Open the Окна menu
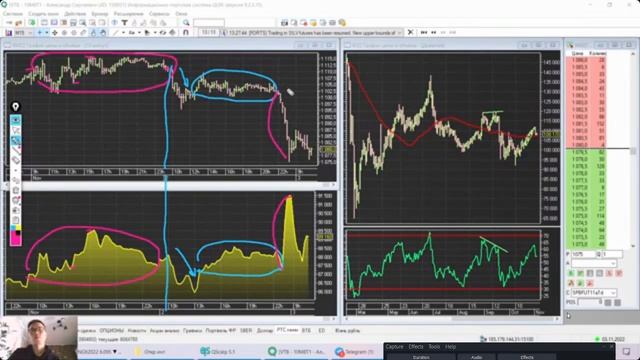The height and width of the screenshot is (360, 640). [x=181, y=14]
